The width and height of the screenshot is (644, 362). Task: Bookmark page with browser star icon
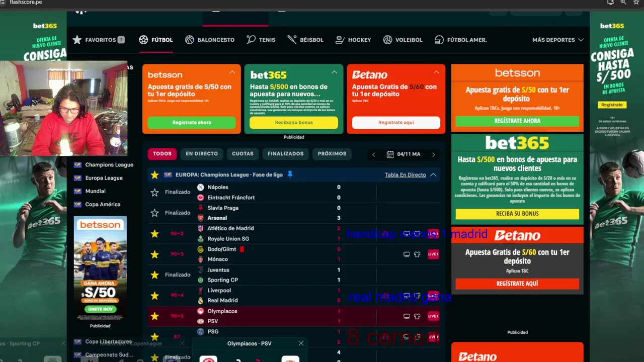coord(636,2)
